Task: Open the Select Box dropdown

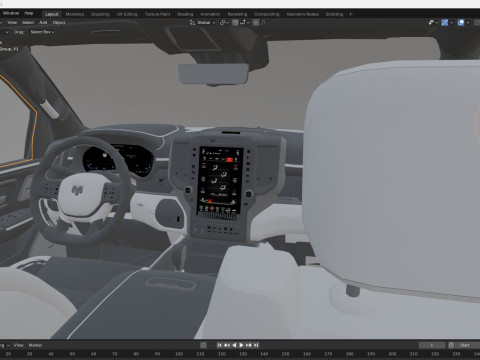Action: [42, 32]
